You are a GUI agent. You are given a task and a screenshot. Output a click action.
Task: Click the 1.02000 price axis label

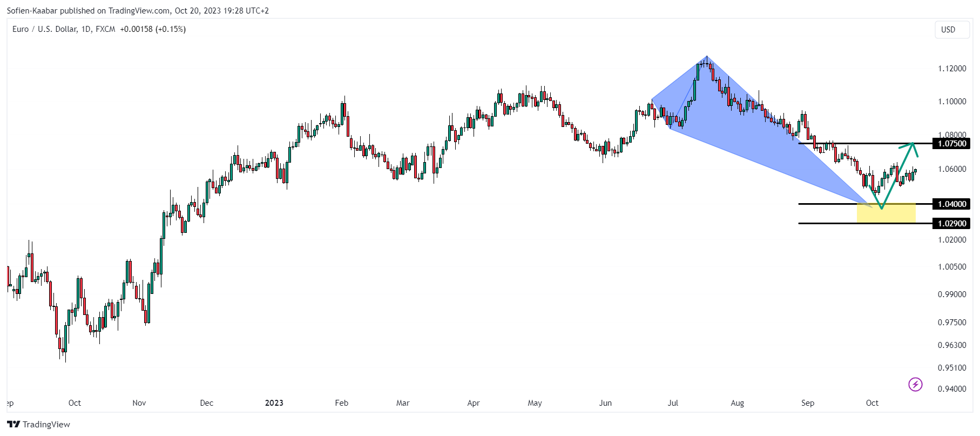tap(952, 240)
